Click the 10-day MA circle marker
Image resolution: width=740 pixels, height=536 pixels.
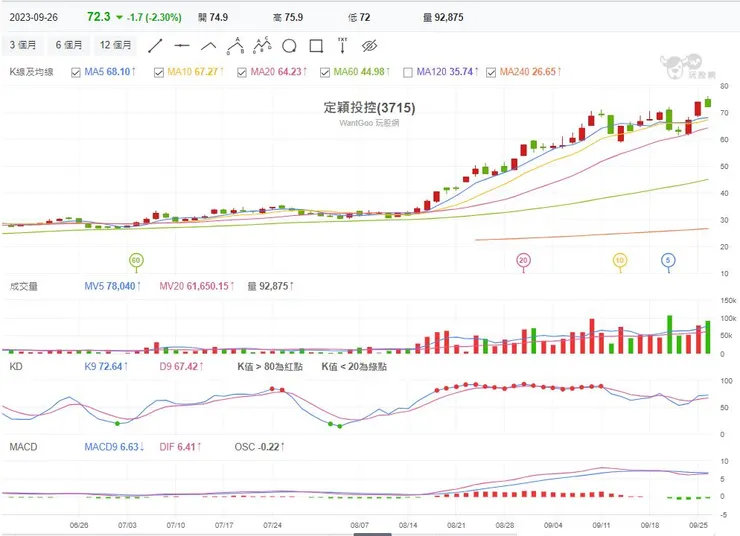tap(620, 260)
